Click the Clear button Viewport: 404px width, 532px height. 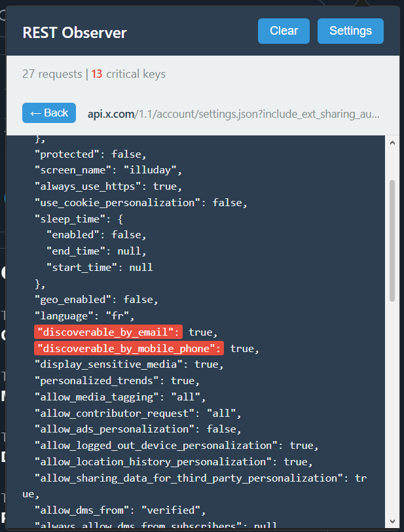coord(284,31)
